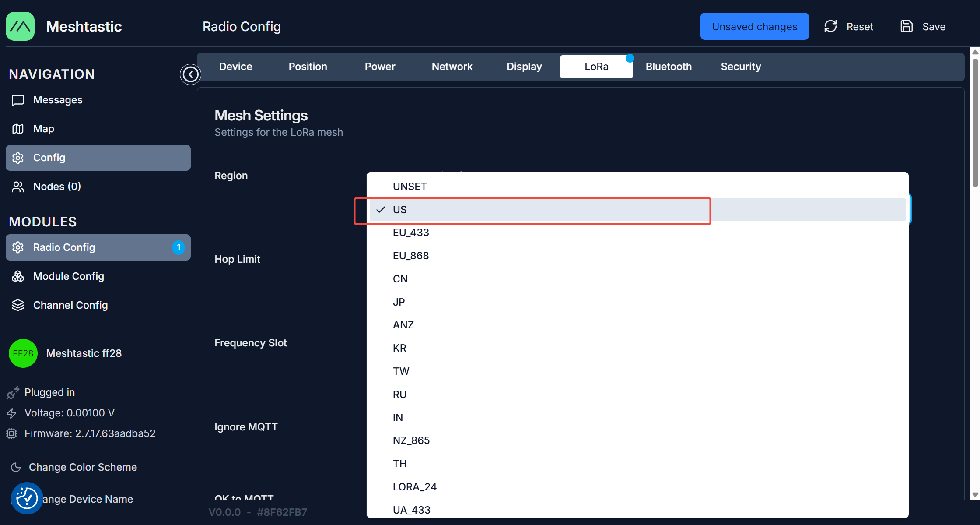This screenshot has width=980, height=525.
Task: Collapse the sidebar with the arrow button
Action: [x=190, y=74]
